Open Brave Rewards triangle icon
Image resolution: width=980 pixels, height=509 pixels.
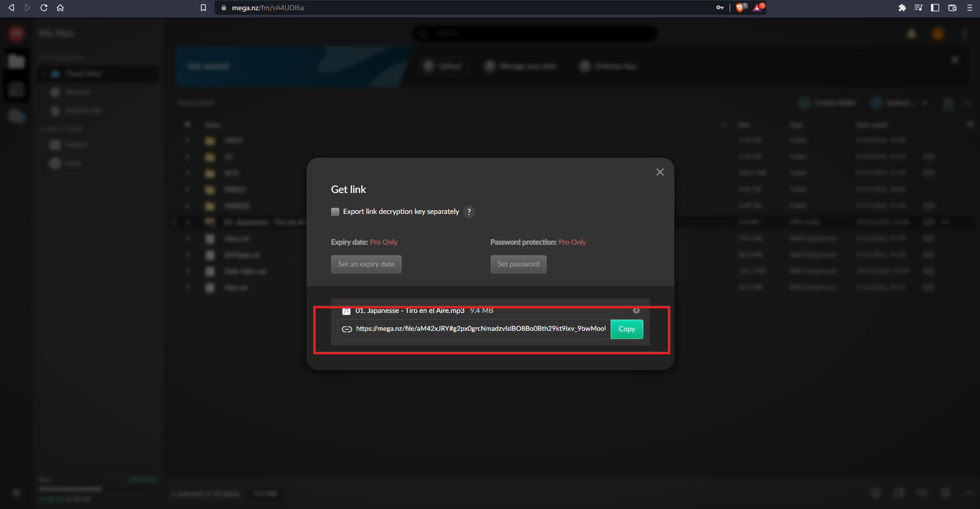coord(758,7)
